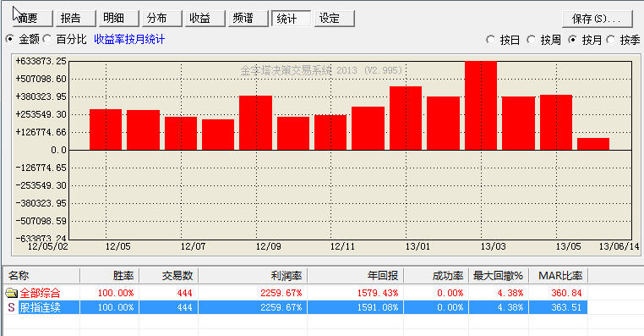Open the 设定 tab

335,18
